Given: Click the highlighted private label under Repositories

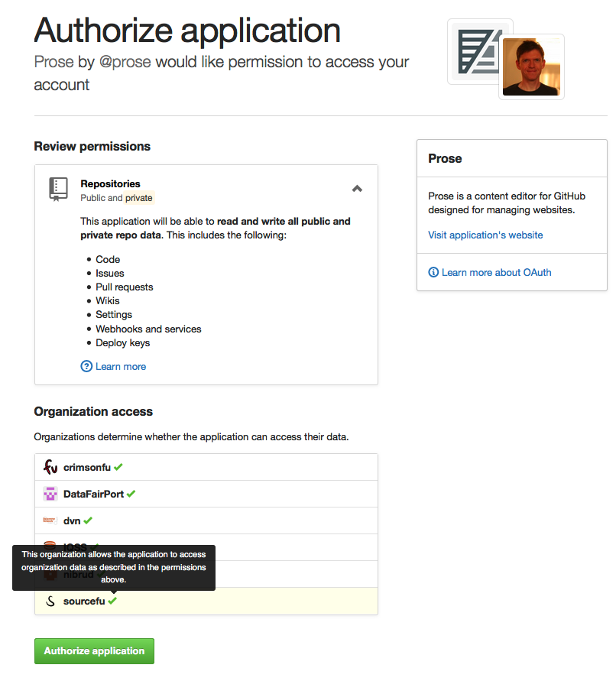Looking at the screenshot, I should 139,198.
